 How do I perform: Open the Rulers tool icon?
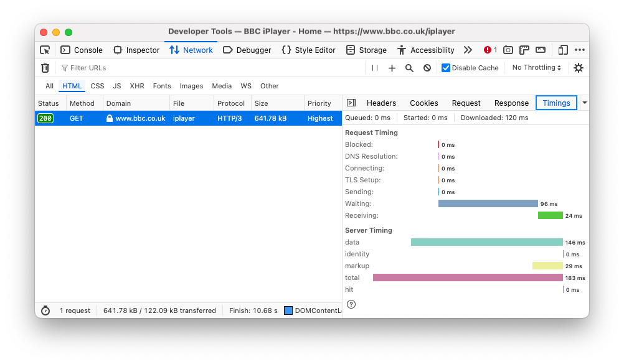coord(524,50)
